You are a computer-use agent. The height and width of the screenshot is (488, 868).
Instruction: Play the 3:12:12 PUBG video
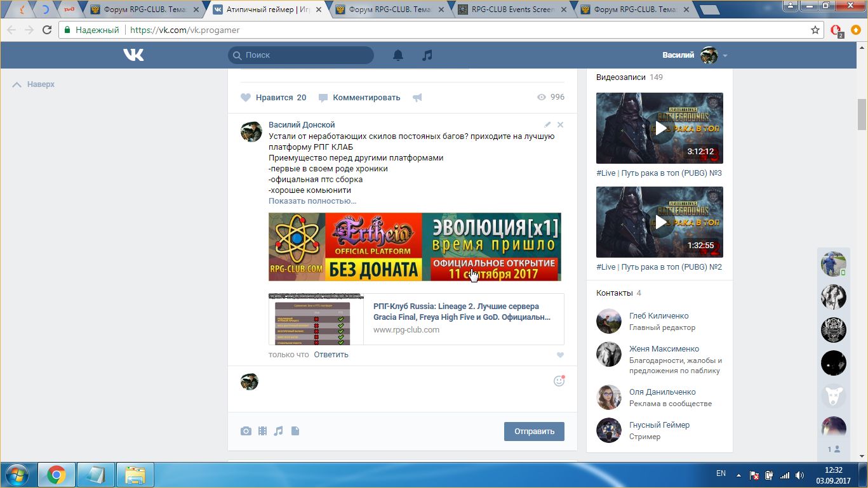(660, 128)
